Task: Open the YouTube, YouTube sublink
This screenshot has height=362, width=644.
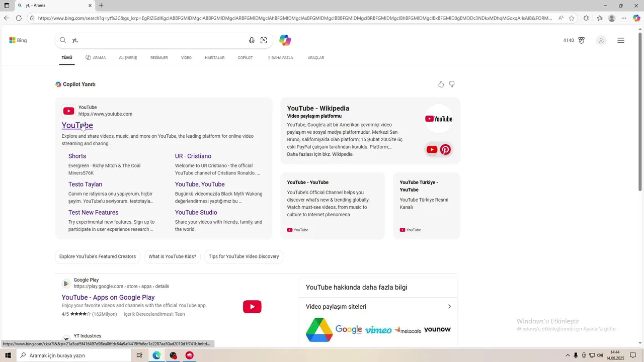Action: pyautogui.click(x=200, y=185)
